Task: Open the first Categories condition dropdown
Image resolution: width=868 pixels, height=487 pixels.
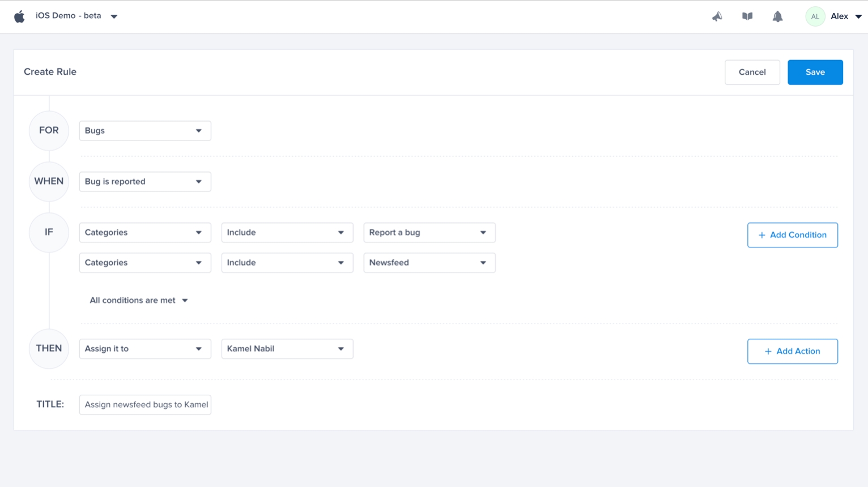Action: click(144, 233)
